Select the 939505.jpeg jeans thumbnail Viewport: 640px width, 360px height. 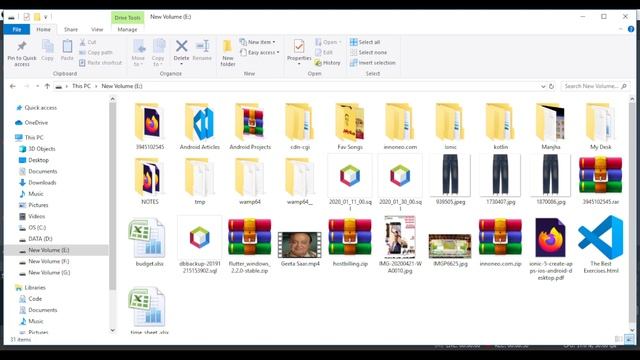450,176
